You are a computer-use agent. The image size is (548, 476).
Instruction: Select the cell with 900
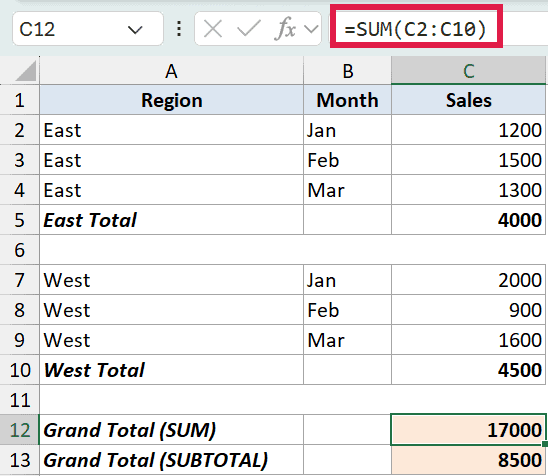tap(468, 310)
